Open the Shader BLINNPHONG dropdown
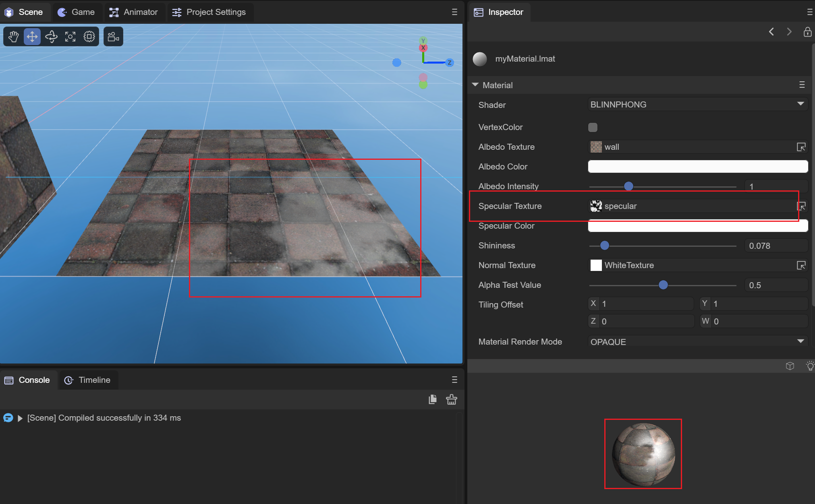The image size is (815, 504). tap(697, 104)
